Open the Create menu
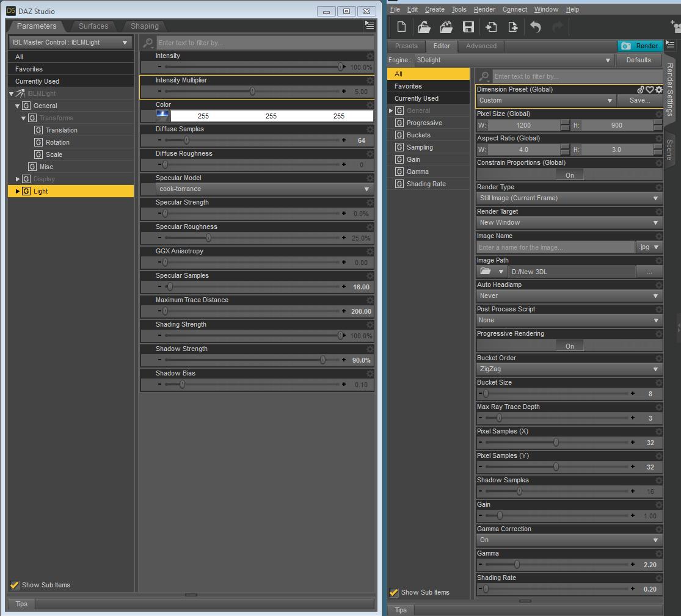The width and height of the screenshot is (681, 616). [434, 9]
